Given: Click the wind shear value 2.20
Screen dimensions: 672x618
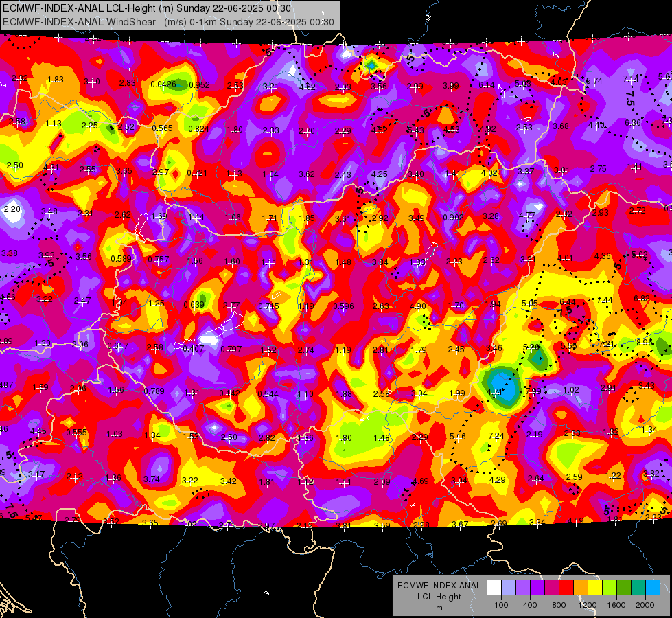Looking at the screenshot, I should pyautogui.click(x=12, y=209).
